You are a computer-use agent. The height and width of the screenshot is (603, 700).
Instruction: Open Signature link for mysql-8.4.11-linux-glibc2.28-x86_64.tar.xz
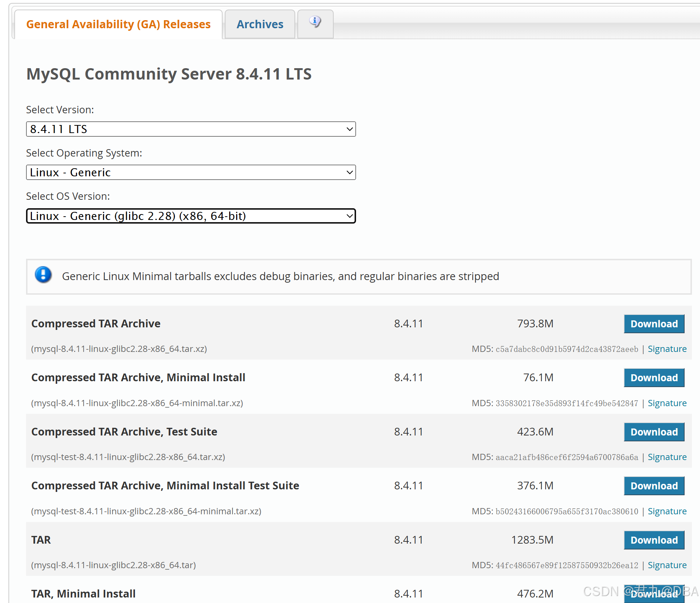click(667, 349)
